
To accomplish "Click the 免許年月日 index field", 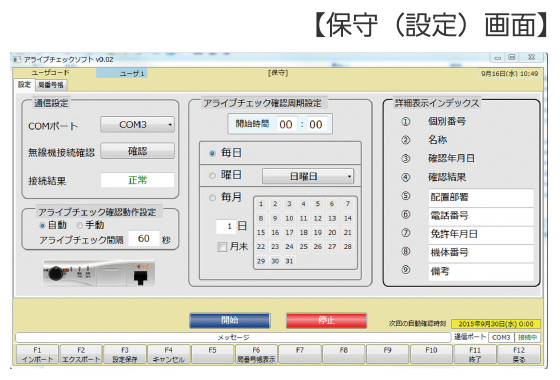I will [481, 234].
